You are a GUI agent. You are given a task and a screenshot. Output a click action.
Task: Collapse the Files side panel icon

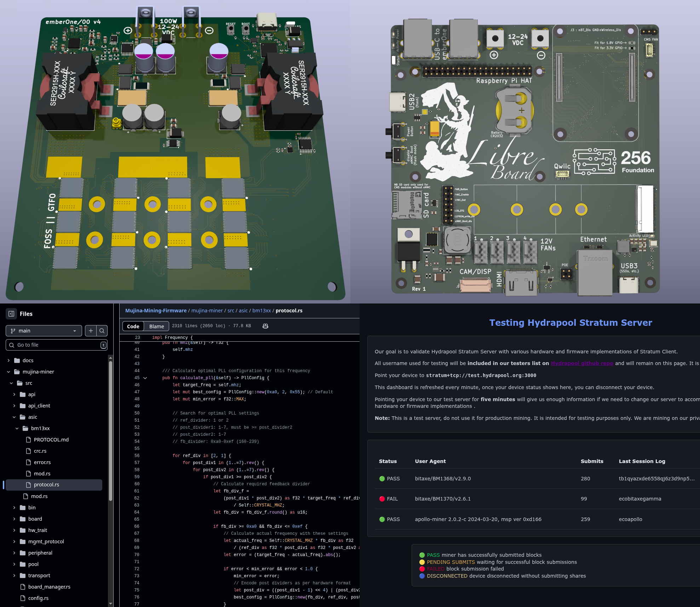point(11,314)
